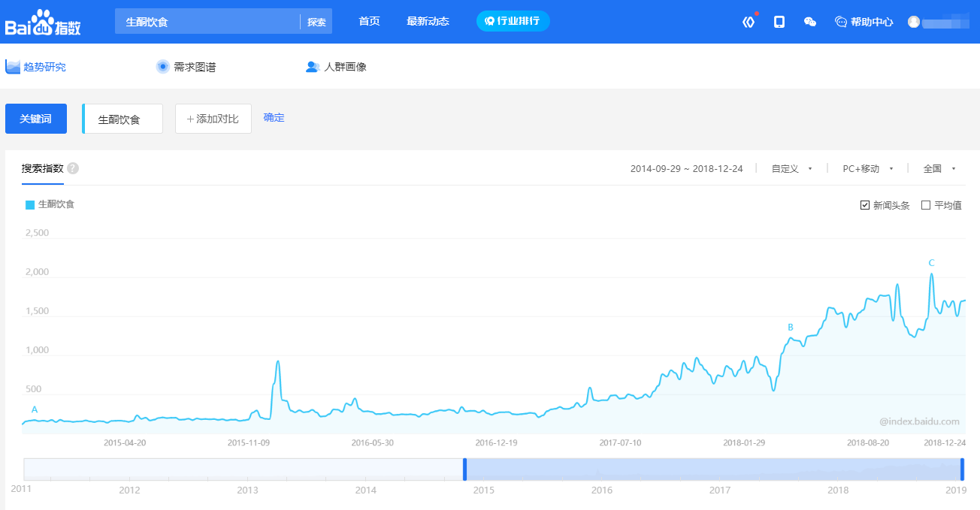Click the 2015-04-20 axis date label
This screenshot has width=980, height=510.
125,443
